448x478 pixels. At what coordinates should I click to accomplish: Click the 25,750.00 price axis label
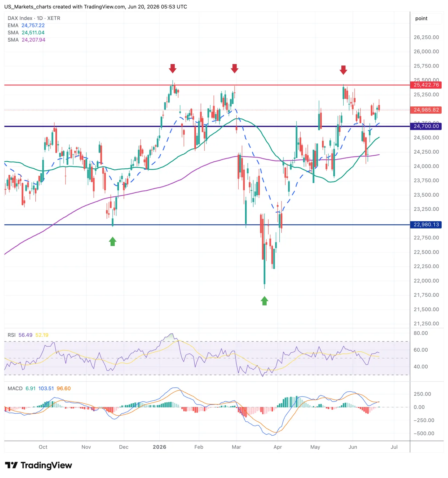[426, 66]
